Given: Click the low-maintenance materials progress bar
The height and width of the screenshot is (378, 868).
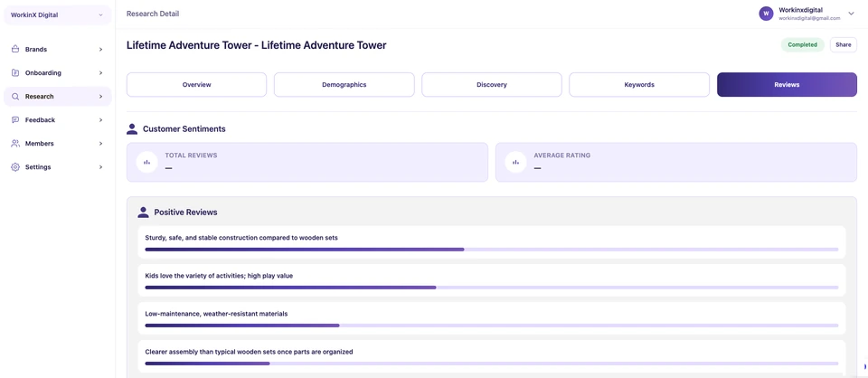Looking at the screenshot, I should point(492,326).
